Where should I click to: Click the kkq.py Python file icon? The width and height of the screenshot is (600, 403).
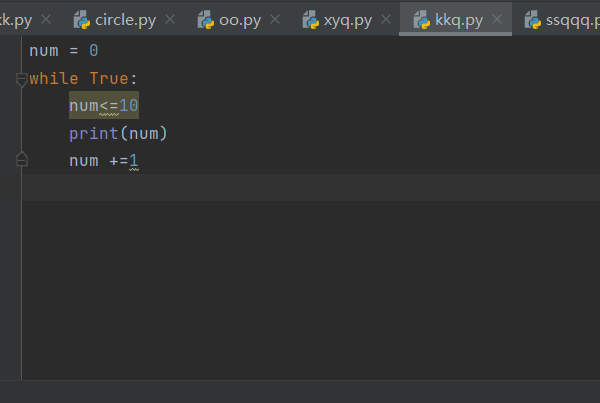click(x=422, y=20)
